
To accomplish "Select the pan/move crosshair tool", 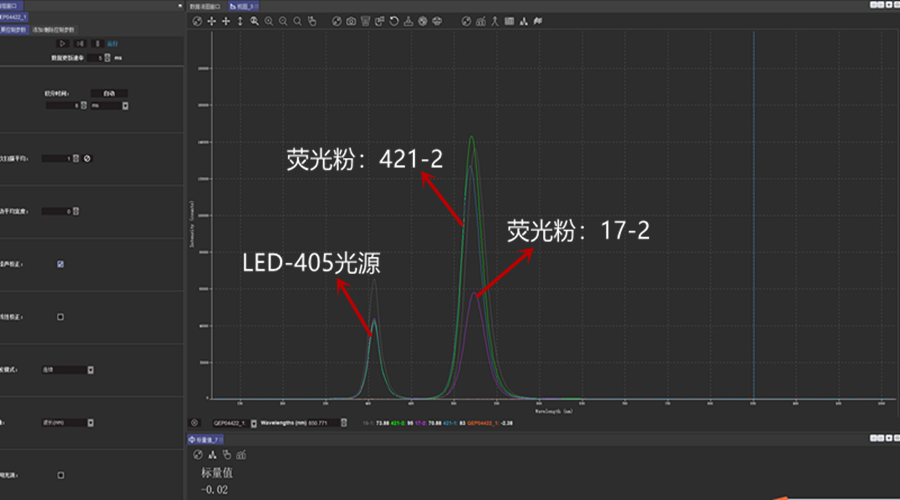I will click(x=211, y=21).
